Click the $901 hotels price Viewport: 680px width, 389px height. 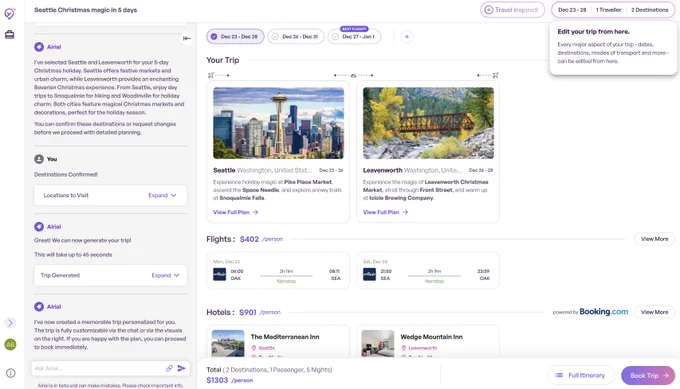point(248,312)
